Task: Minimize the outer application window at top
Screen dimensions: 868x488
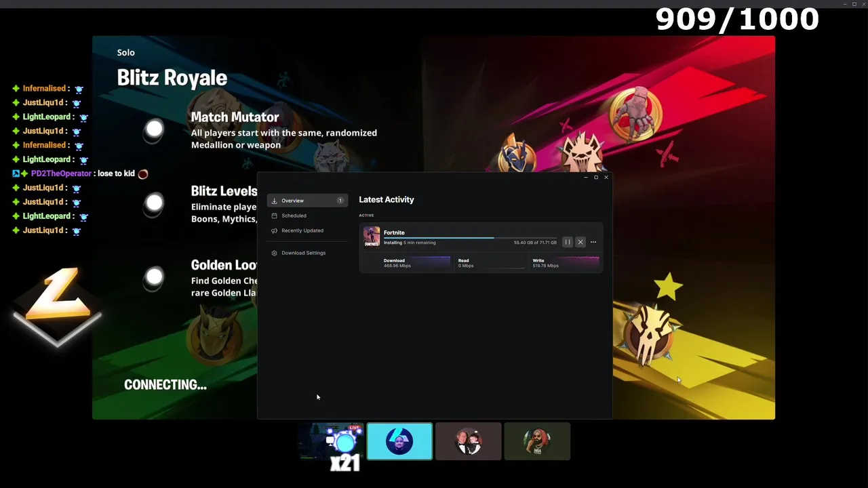Action: coord(845,4)
